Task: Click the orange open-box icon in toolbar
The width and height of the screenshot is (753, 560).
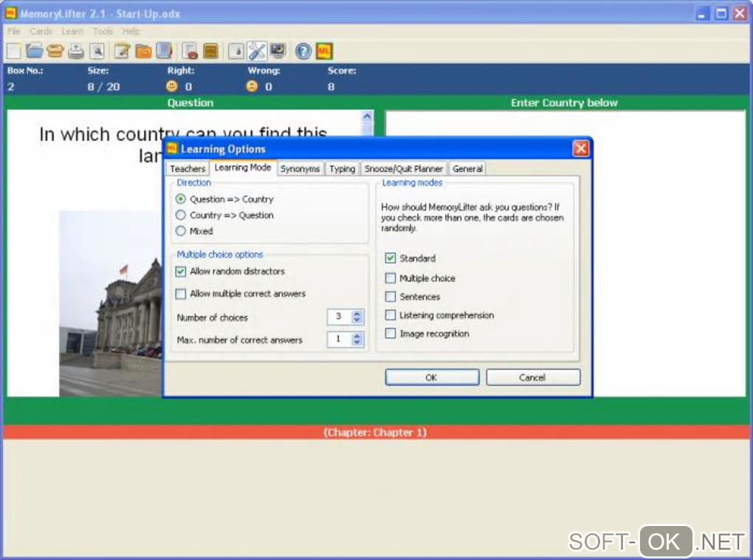Action: [55, 51]
